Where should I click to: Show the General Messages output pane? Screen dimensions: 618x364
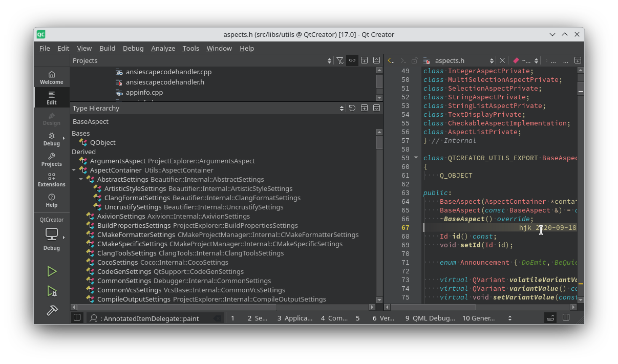[479, 318]
